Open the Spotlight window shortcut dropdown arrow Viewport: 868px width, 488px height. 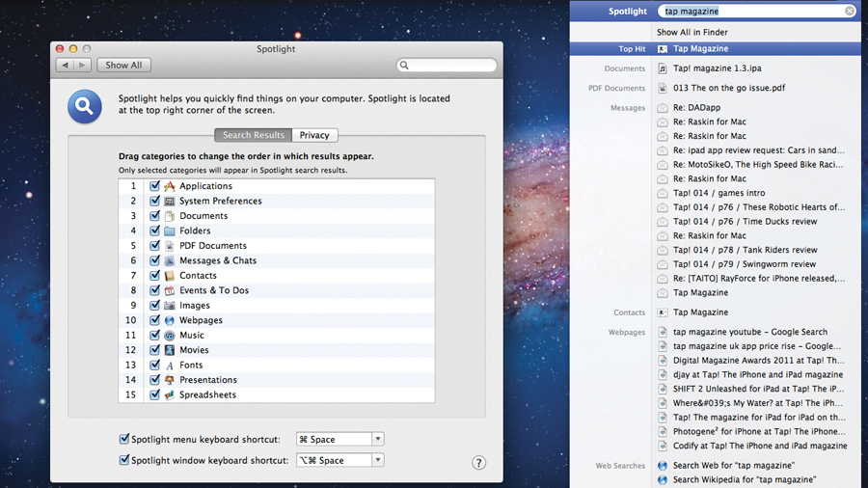coord(378,460)
